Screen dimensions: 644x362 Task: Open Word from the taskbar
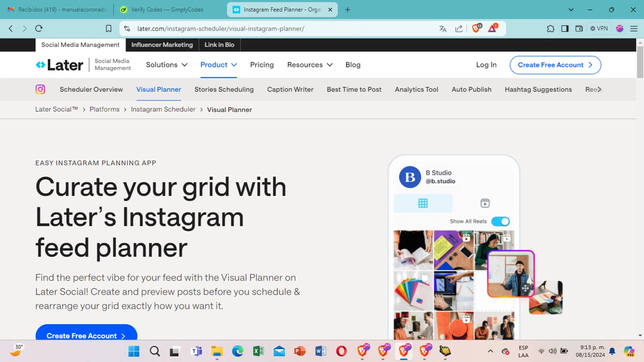(321, 351)
